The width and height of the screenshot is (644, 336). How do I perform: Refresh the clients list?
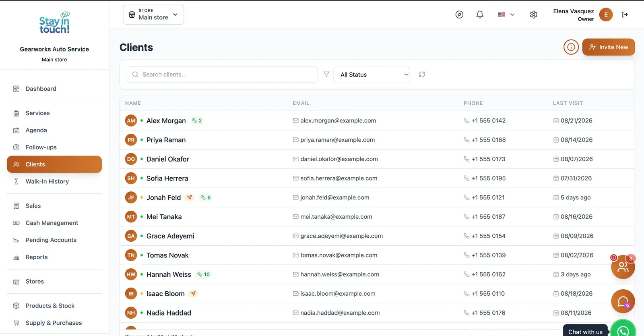pos(422,75)
